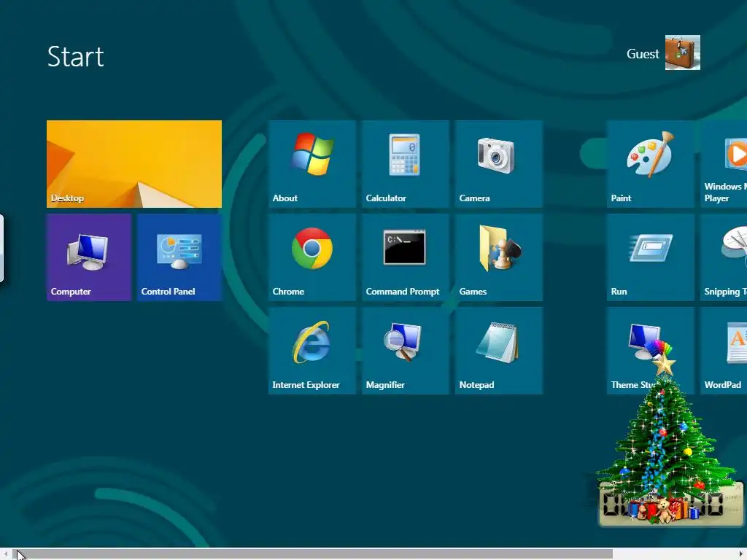Open the About tile

pyautogui.click(x=312, y=164)
